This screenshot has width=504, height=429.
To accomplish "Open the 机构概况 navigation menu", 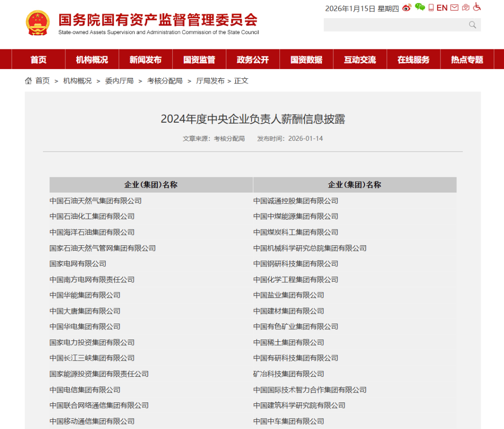I will click(92, 60).
